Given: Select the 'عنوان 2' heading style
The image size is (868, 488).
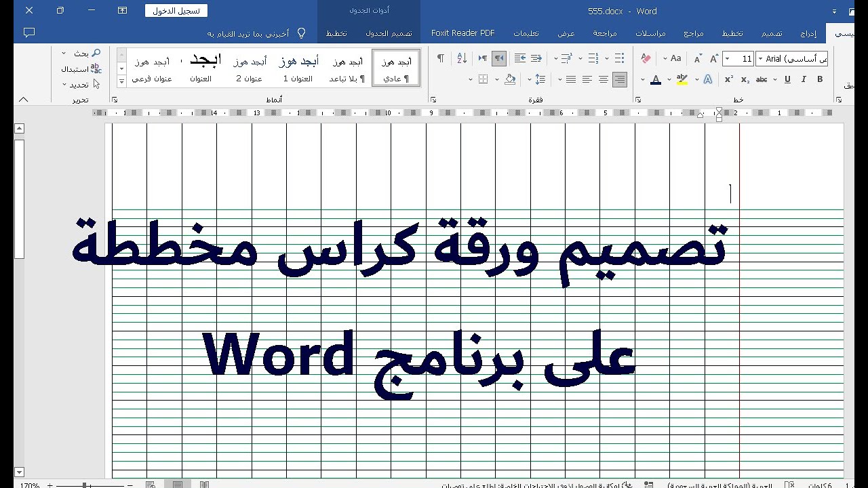Looking at the screenshot, I should [x=249, y=68].
